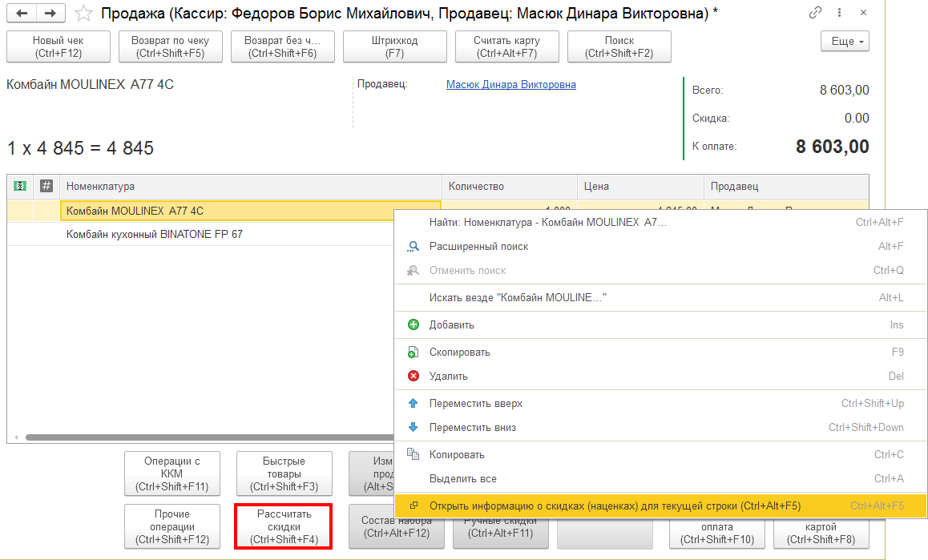Click the Рассчитать скидки button

pos(284,526)
